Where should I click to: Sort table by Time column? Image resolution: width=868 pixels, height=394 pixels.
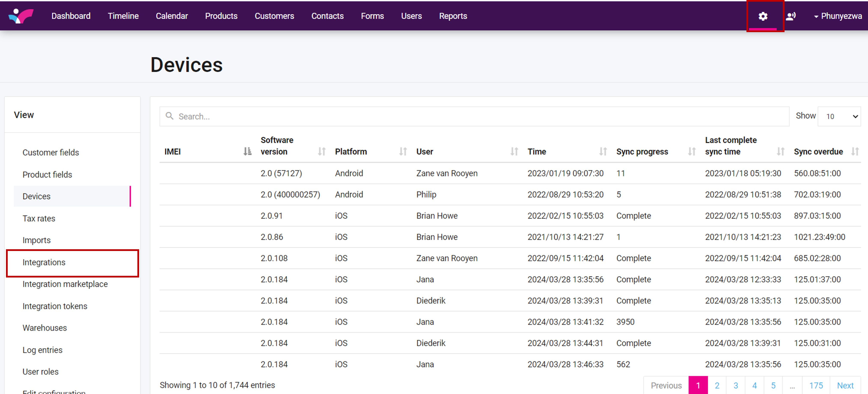[x=602, y=151]
